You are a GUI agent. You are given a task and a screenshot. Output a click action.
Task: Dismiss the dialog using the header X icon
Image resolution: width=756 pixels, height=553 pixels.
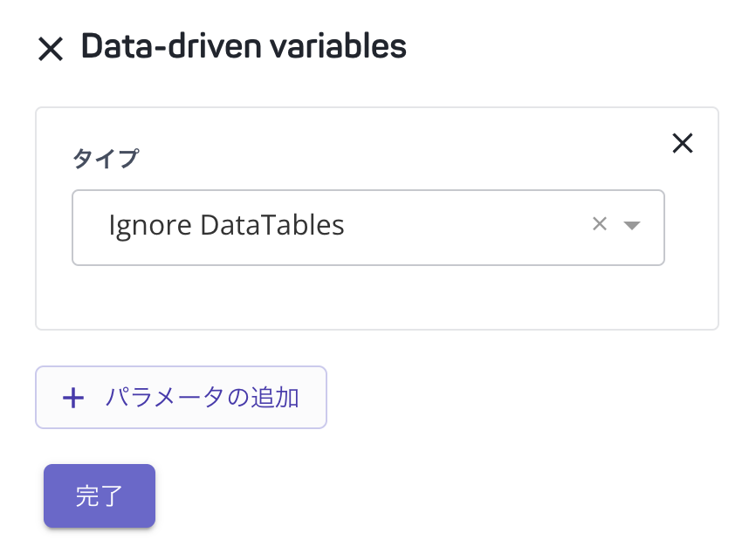coord(51,49)
